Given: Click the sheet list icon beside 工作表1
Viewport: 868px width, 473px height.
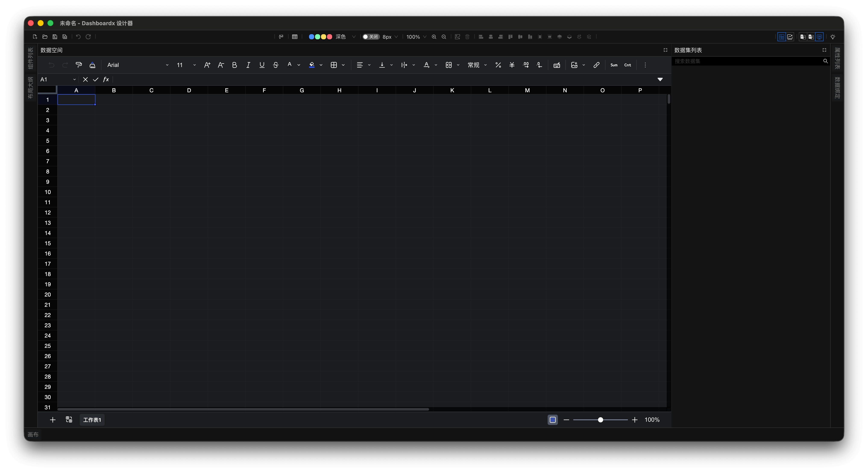Looking at the screenshot, I should click(x=69, y=419).
